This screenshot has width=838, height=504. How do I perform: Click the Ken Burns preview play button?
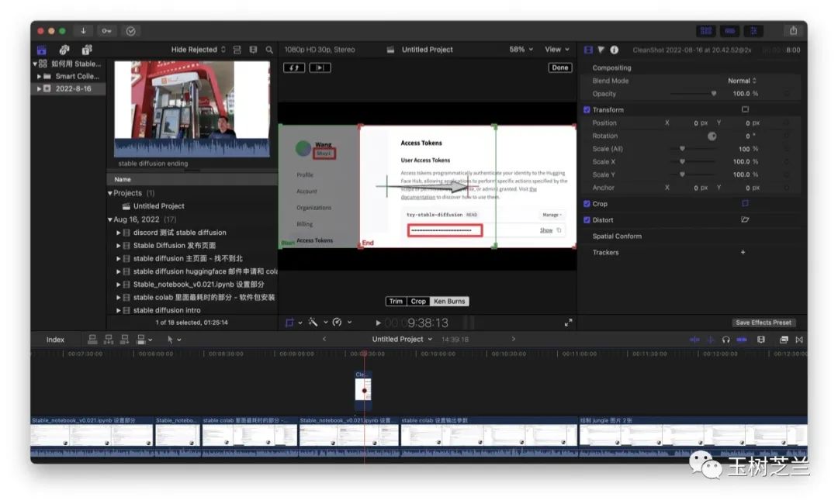[x=320, y=67]
